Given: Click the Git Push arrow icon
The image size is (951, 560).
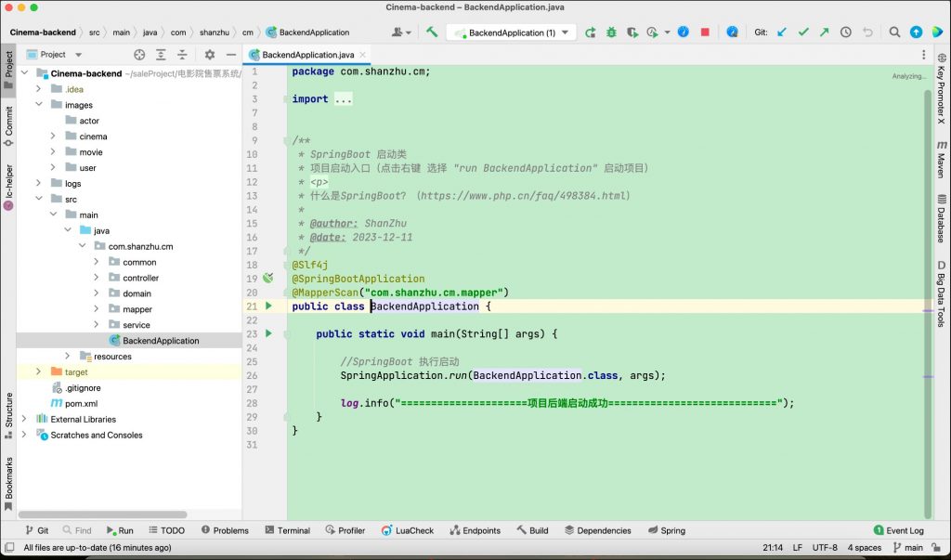Looking at the screenshot, I should pyautogui.click(x=824, y=32).
